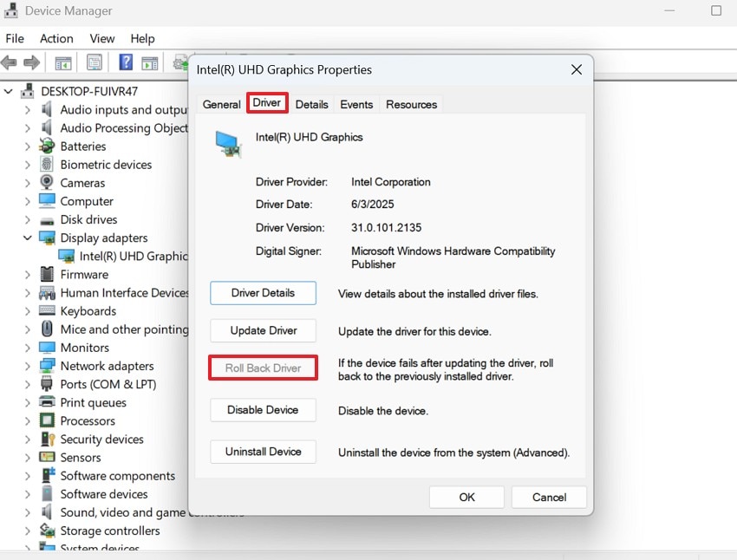Screen dimensions: 737x560
Task: Click the Firmware chip icon
Action: [47, 274]
